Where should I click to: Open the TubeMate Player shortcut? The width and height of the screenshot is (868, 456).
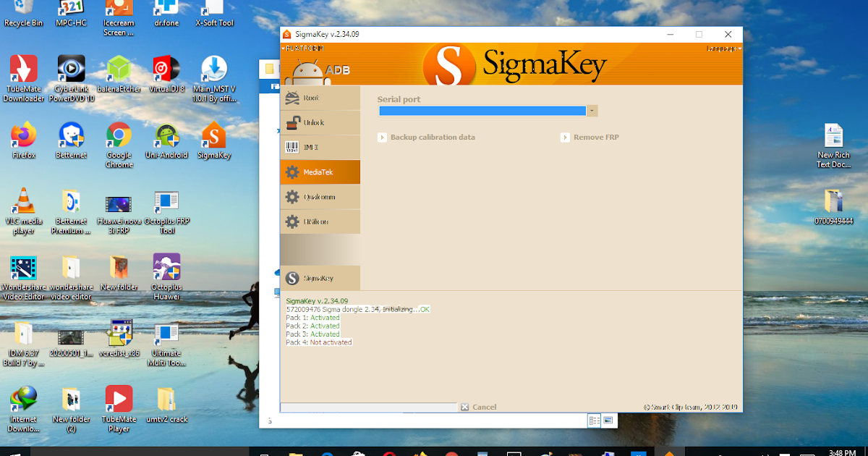click(x=119, y=409)
